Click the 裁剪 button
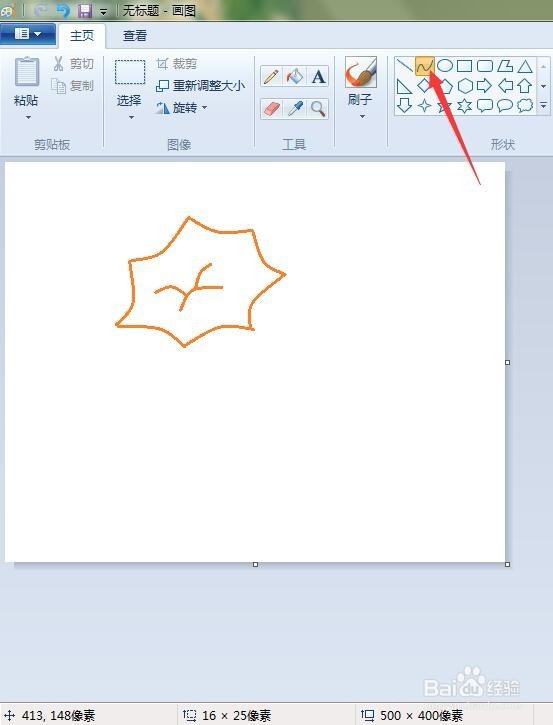The image size is (553, 725). click(x=177, y=64)
